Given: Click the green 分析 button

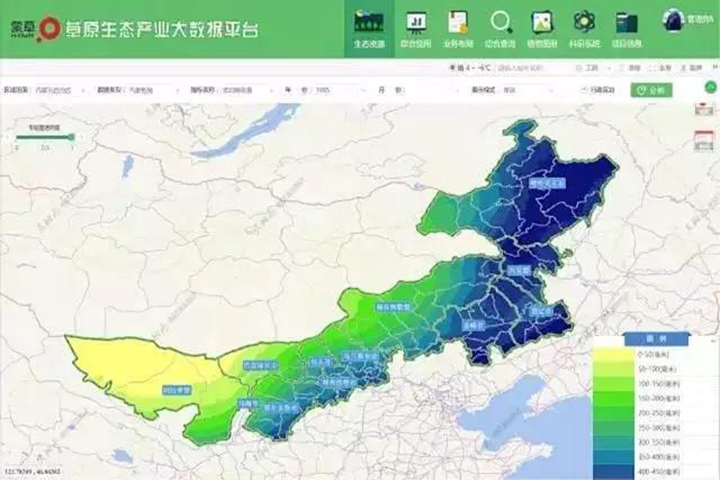Looking at the screenshot, I should click(651, 90).
